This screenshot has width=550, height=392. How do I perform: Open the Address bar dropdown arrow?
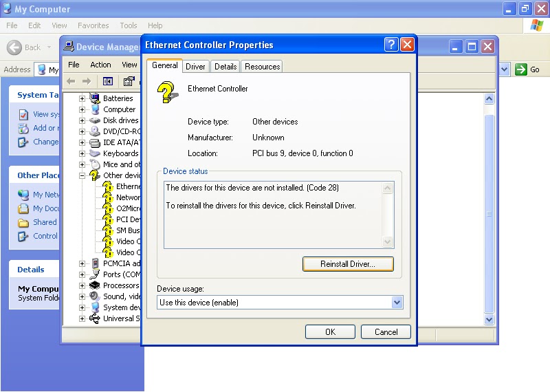[504, 69]
